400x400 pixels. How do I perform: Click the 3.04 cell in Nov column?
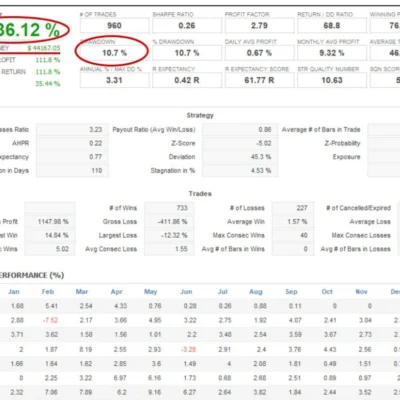tap(365, 320)
